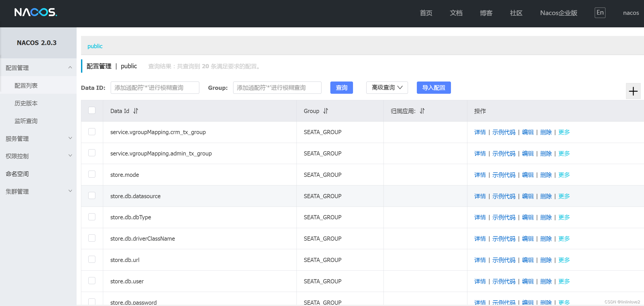
Task: Click the plus icon to add config
Action: (633, 91)
